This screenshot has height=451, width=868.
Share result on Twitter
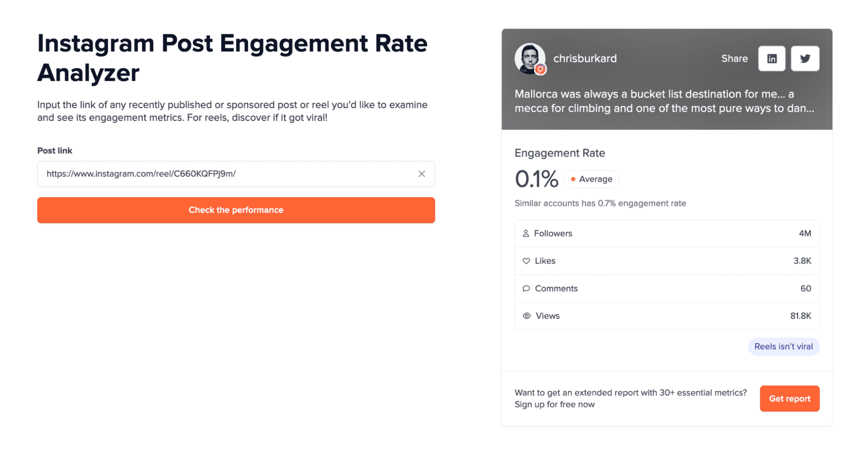point(805,59)
